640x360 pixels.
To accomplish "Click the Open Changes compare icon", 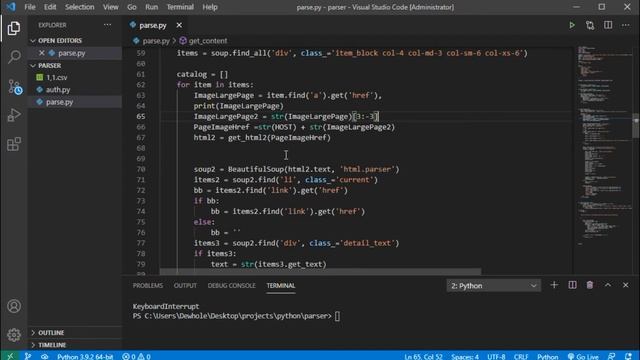I will point(590,25).
